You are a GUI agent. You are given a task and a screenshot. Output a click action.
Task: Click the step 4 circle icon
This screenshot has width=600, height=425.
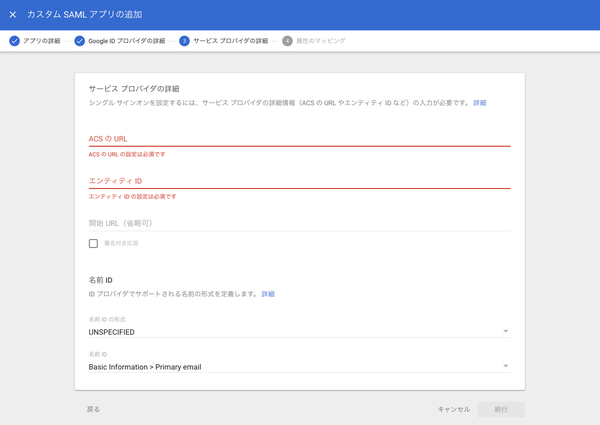(x=287, y=41)
